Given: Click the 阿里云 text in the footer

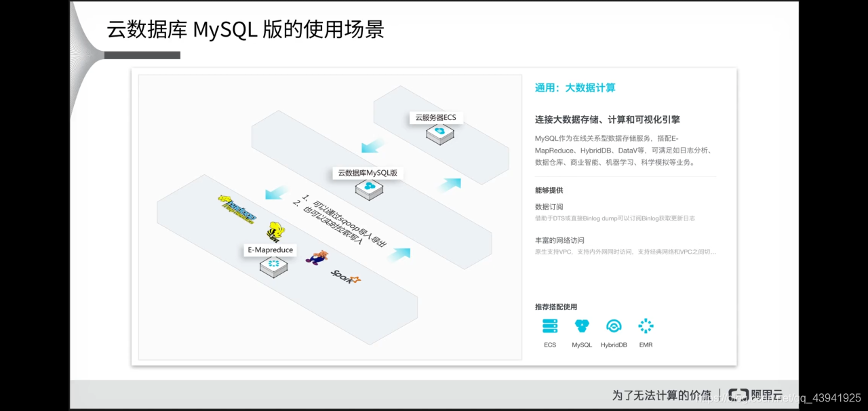Looking at the screenshot, I should pos(767,395).
